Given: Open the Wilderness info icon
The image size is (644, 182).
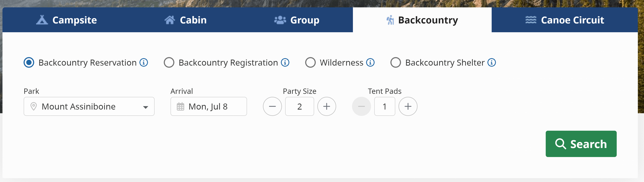Looking at the screenshot, I should tap(370, 62).
